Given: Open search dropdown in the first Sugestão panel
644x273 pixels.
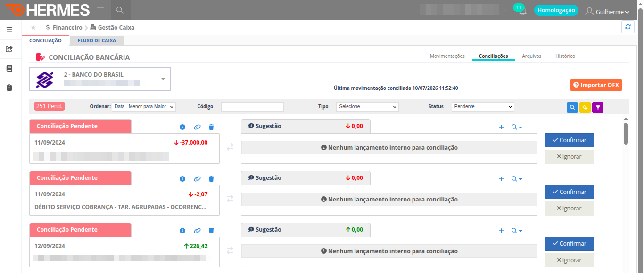Looking at the screenshot, I should point(517,127).
